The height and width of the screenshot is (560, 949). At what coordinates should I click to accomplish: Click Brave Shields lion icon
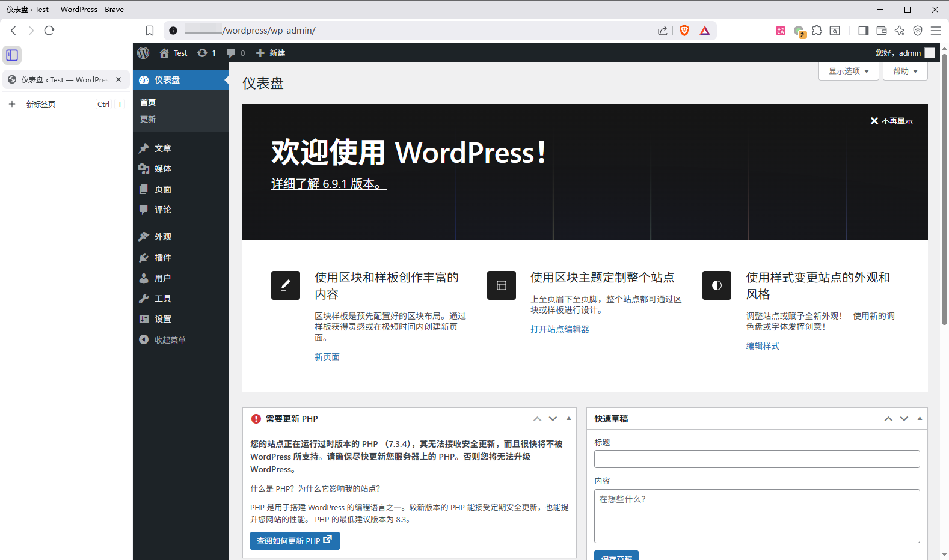pos(684,31)
